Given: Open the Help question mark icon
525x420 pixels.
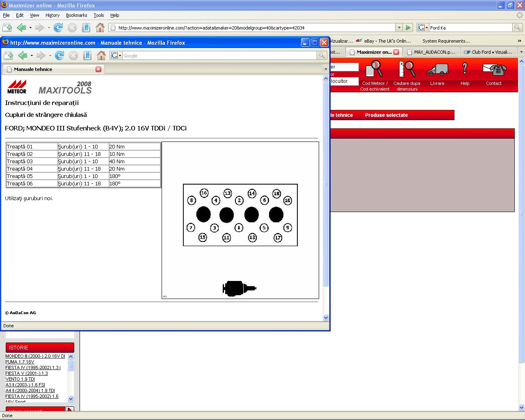Looking at the screenshot, I should coord(465,68).
